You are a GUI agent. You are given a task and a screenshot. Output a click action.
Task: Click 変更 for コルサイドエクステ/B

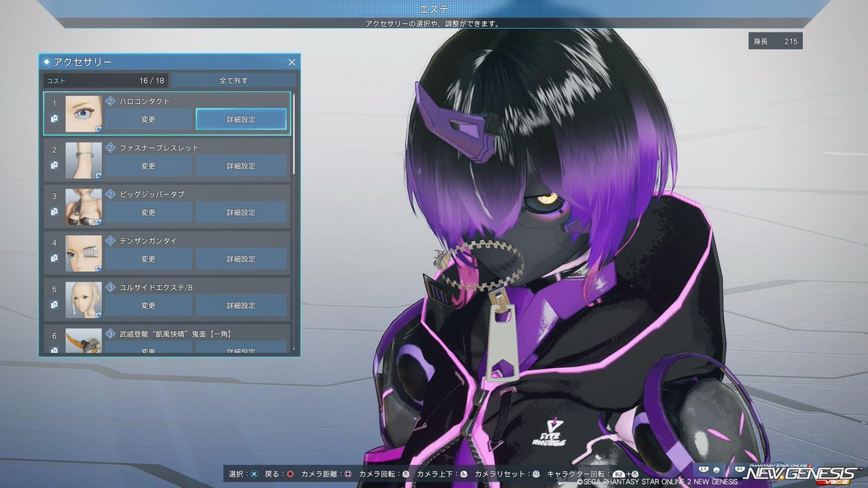tap(148, 305)
